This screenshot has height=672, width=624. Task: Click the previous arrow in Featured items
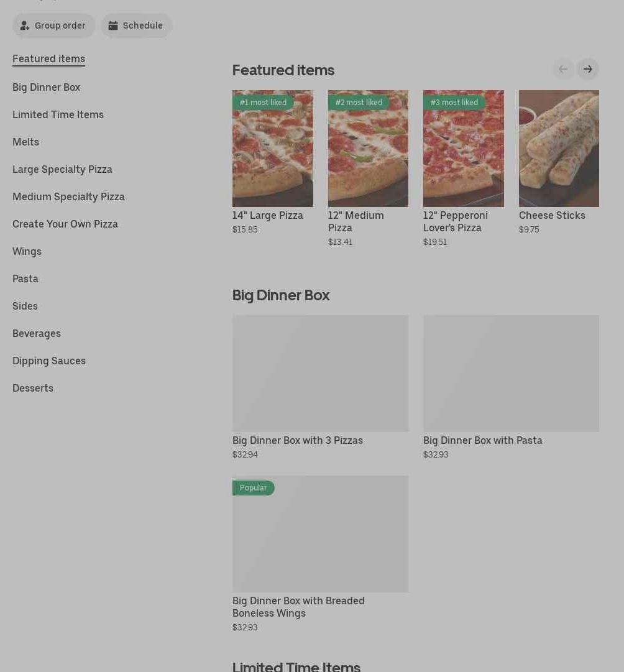(563, 69)
